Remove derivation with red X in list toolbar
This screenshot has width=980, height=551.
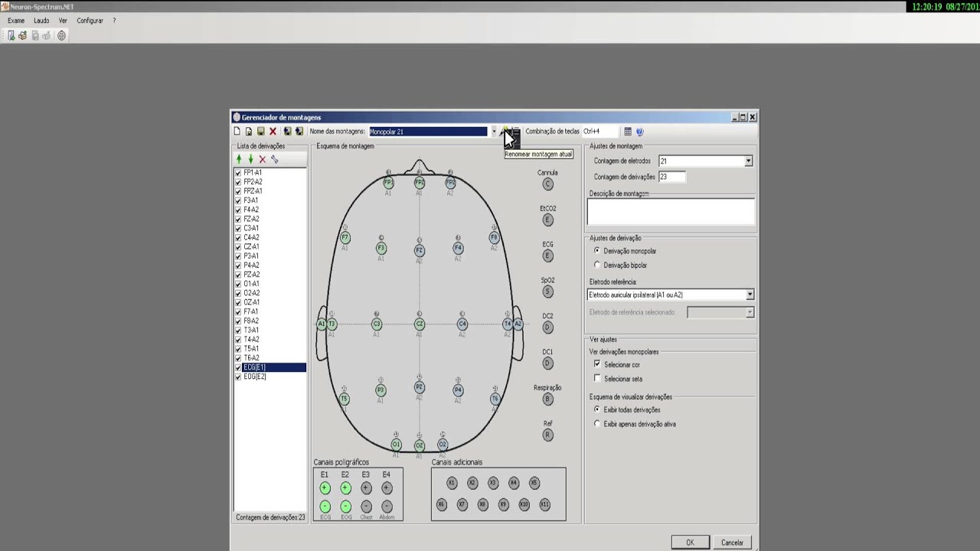pyautogui.click(x=263, y=159)
